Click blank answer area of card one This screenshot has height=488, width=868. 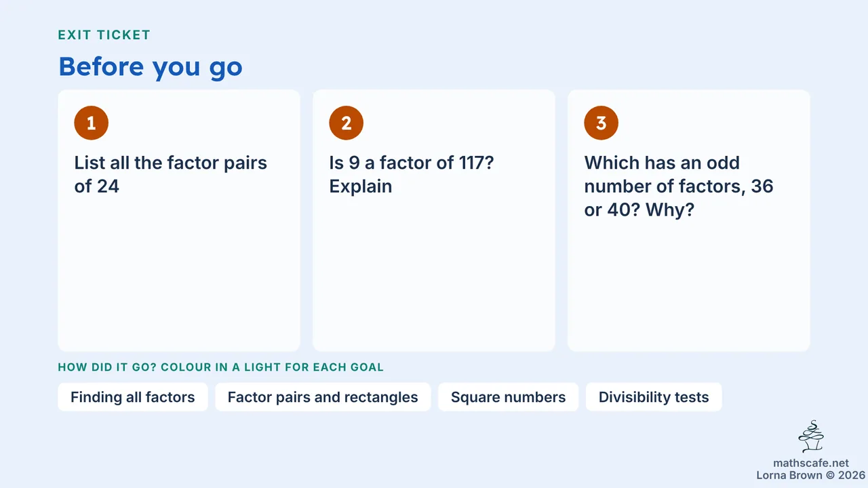[x=179, y=274]
